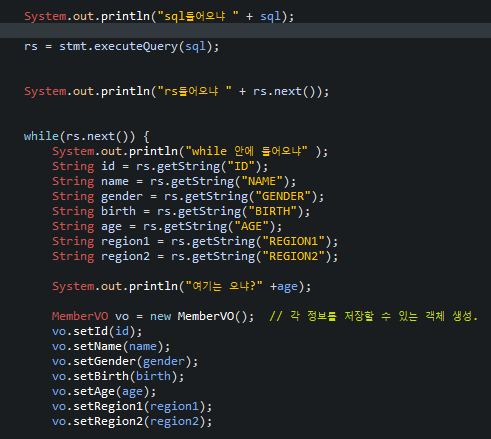Click the vo.setName(name) line
This screenshot has height=439, width=491.
coord(111,346)
